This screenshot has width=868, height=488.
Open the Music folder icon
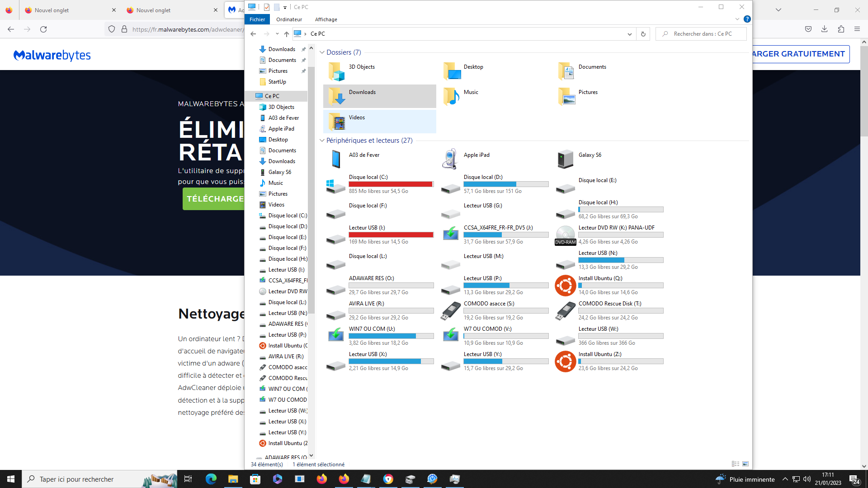[451, 96]
